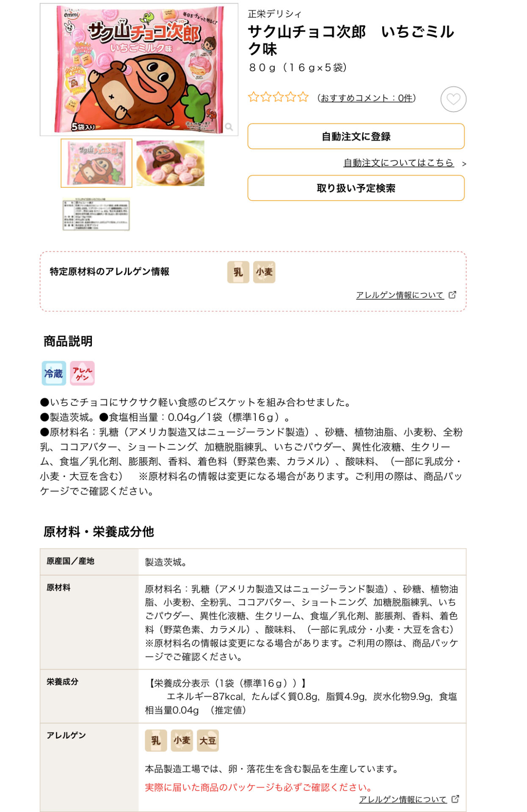
Task: Click the 冷蔵 refrigerated icon
Action: click(54, 373)
